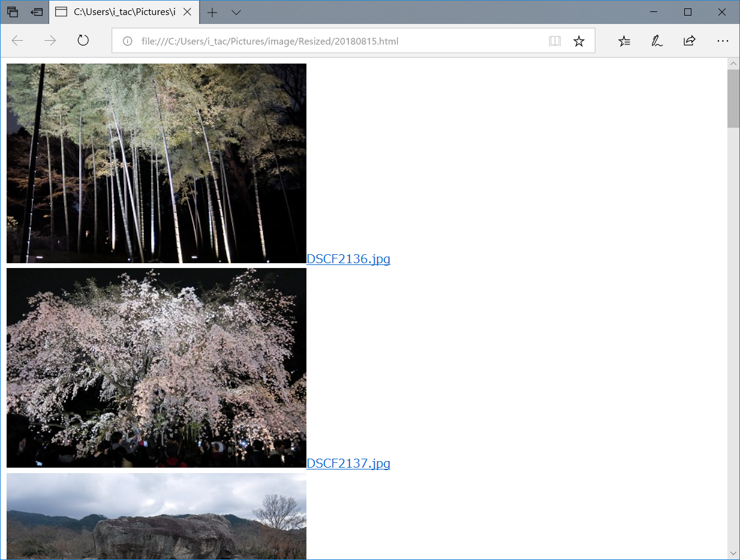Screen dimensions: 740x560
Task: Click the vertical scrollbar thumb
Action: [x=733, y=96]
